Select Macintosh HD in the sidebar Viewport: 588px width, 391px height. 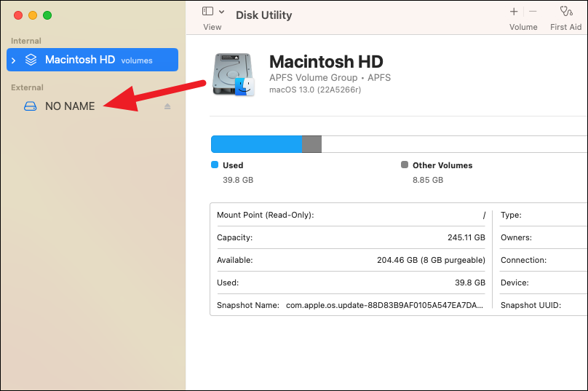pyautogui.click(x=92, y=60)
